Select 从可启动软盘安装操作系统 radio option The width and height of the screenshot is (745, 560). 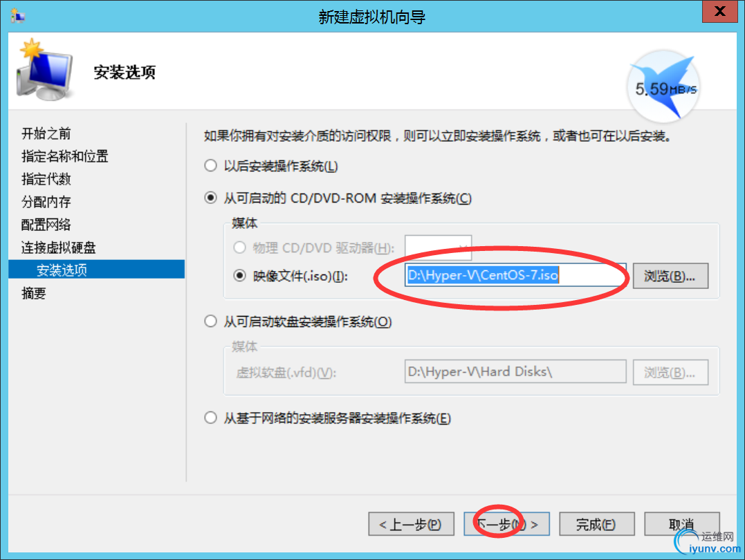[210, 321]
